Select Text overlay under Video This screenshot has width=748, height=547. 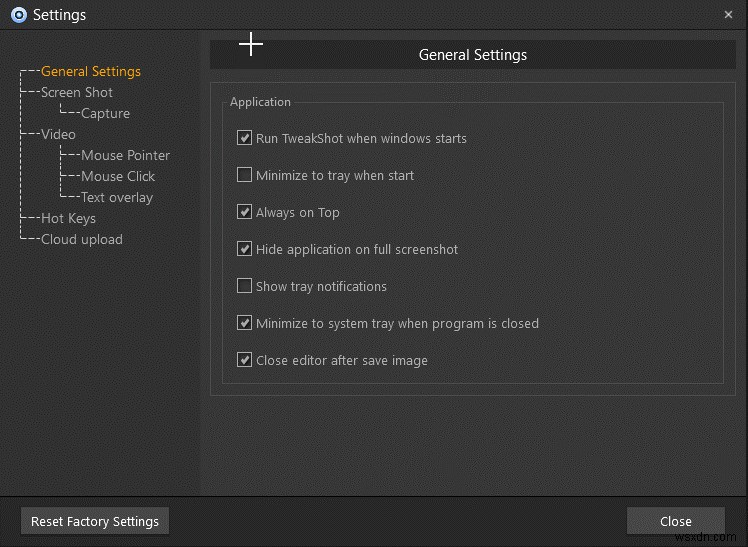[x=116, y=197]
